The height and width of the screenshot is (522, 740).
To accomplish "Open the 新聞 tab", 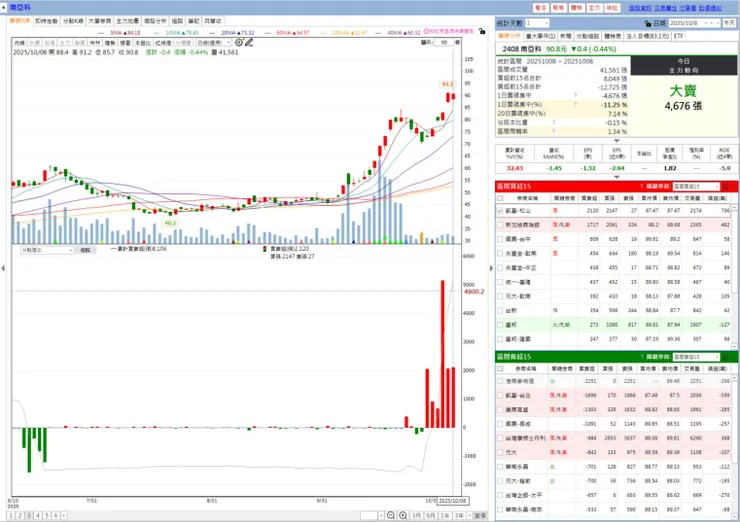I will [x=565, y=36].
